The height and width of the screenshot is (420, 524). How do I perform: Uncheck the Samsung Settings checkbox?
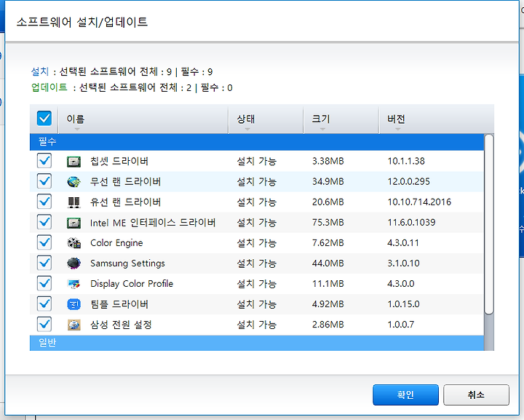[44, 263]
